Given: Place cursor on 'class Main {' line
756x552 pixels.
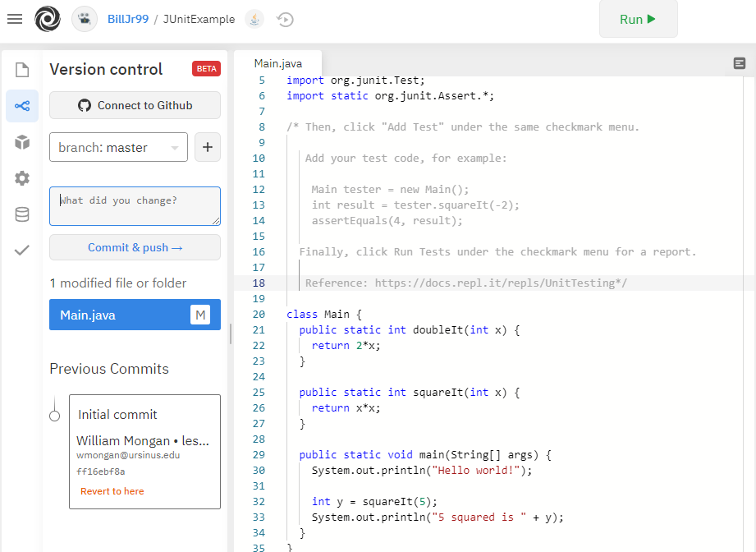Looking at the screenshot, I should click(x=324, y=315).
